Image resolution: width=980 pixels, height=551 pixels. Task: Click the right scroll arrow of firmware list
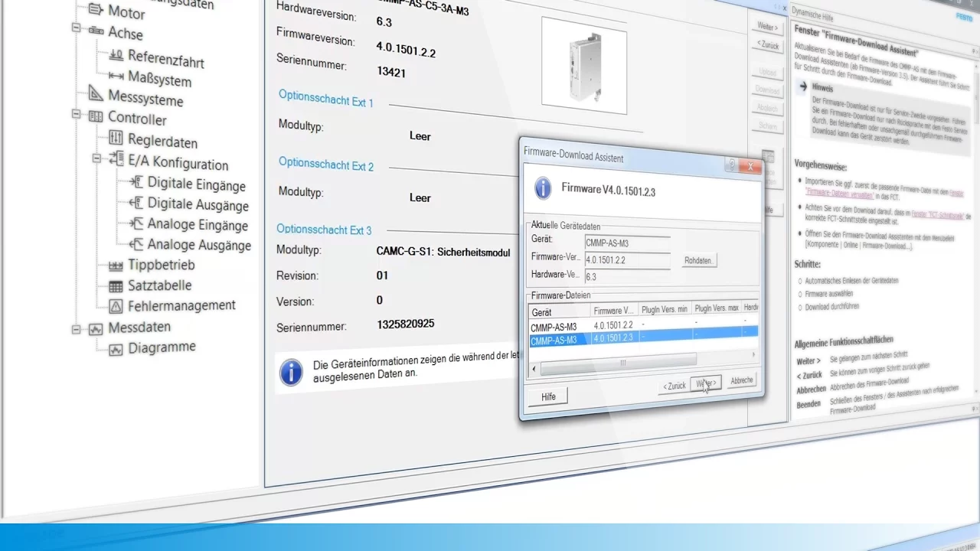tap(753, 355)
